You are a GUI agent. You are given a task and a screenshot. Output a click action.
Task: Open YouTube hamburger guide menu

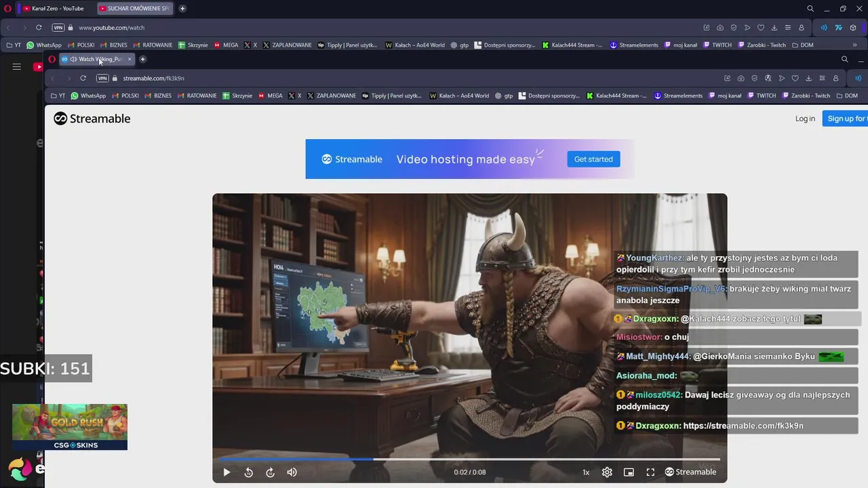(17, 66)
